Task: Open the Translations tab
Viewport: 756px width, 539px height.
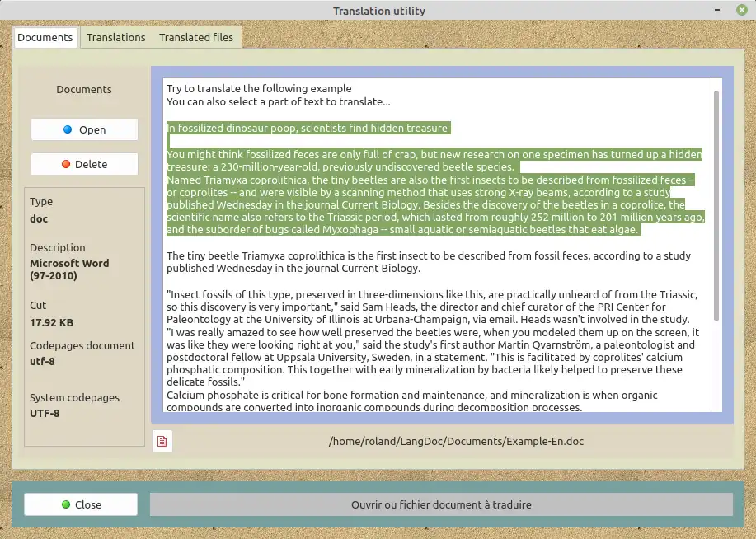Action: 115,38
